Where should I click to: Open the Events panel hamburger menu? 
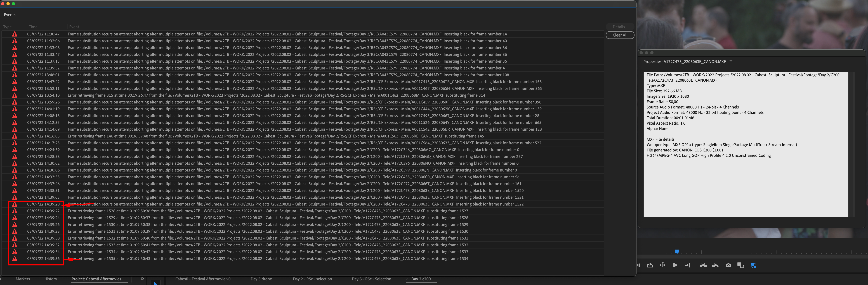coord(21,15)
